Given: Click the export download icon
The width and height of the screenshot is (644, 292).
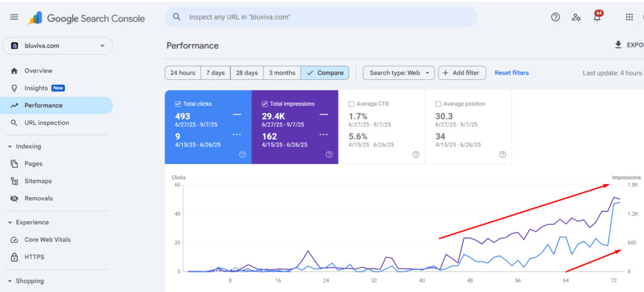Looking at the screenshot, I should [x=618, y=45].
